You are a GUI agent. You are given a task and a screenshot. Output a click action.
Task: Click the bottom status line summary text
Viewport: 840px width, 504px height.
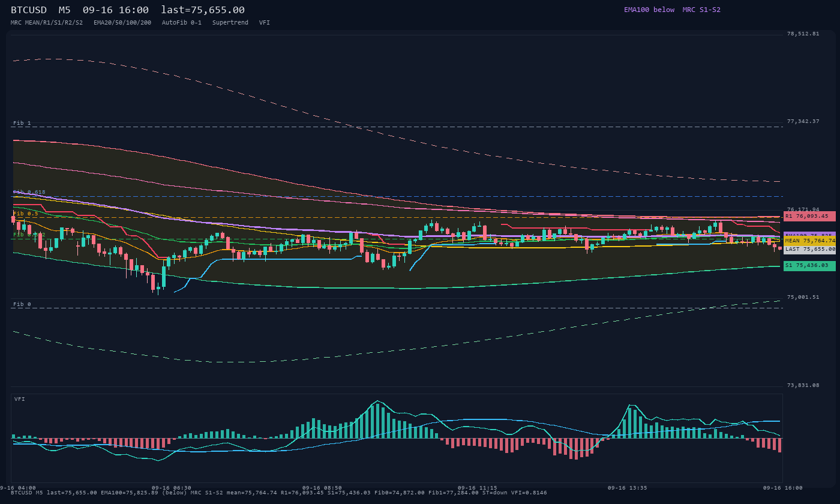tap(279, 493)
